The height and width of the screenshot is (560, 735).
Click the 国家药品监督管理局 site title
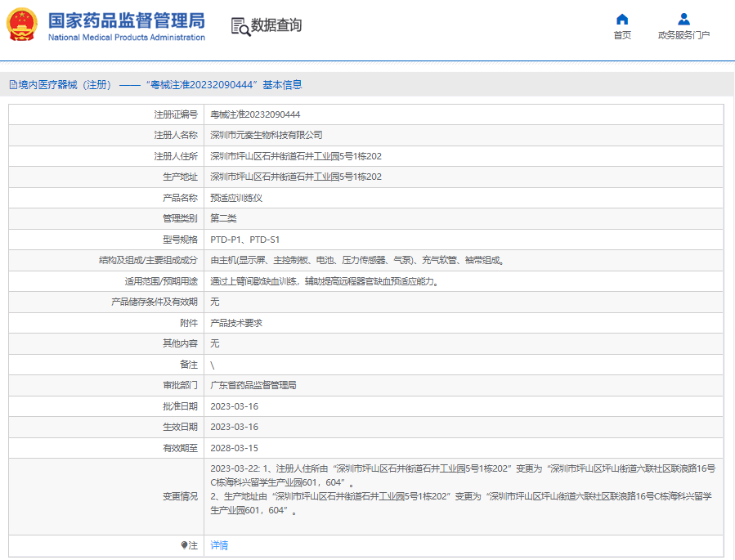(127, 20)
